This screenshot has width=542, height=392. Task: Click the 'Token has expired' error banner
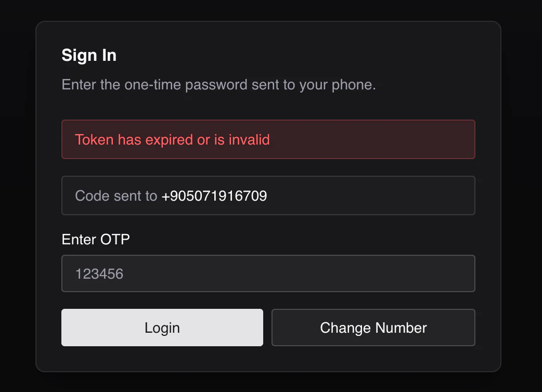pos(268,139)
